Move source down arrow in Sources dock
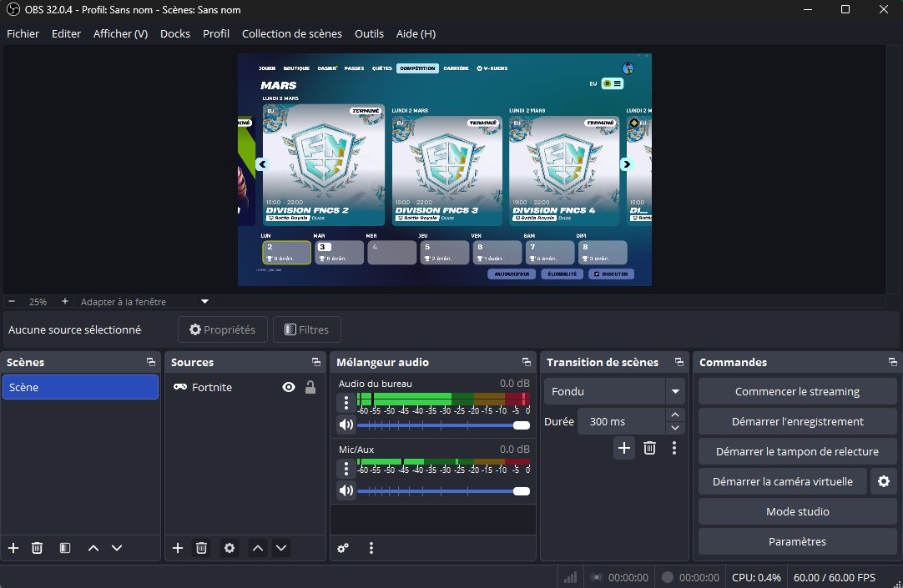Screen dimensions: 903x588 pyautogui.click(x=281, y=548)
